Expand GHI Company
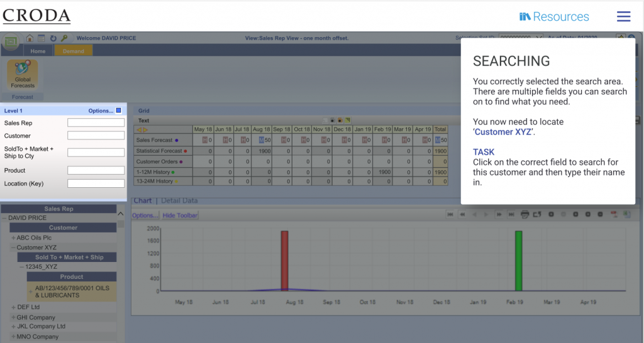The height and width of the screenshot is (343, 644). point(14,318)
